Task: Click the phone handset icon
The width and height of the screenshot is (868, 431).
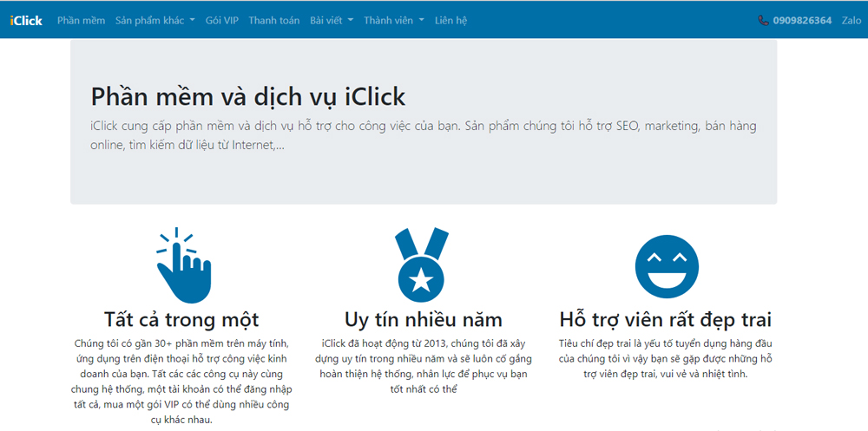Action: tap(763, 21)
